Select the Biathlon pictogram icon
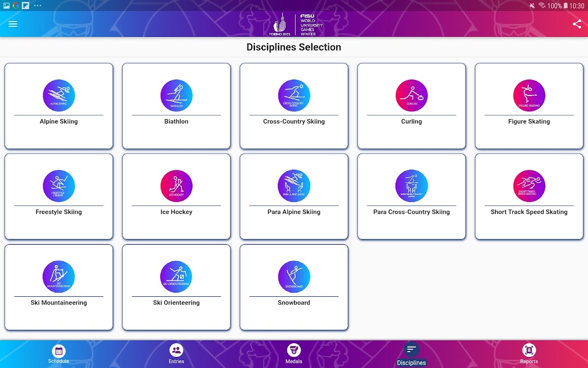Screen dimensions: 588x368 176,96
